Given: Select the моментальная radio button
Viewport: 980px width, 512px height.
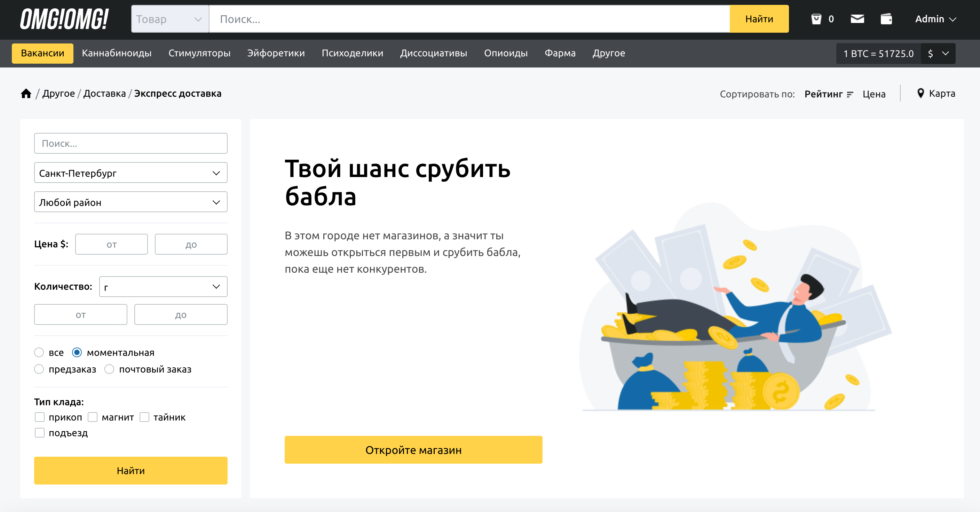Looking at the screenshot, I should [x=77, y=353].
